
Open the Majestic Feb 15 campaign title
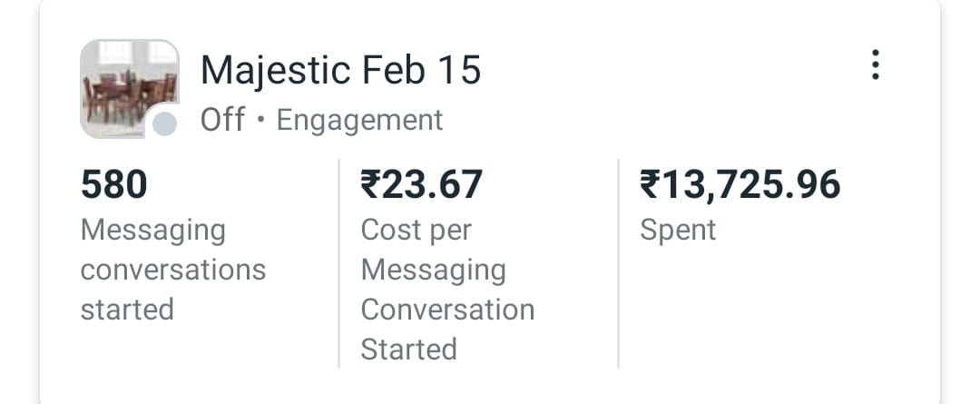(x=340, y=71)
